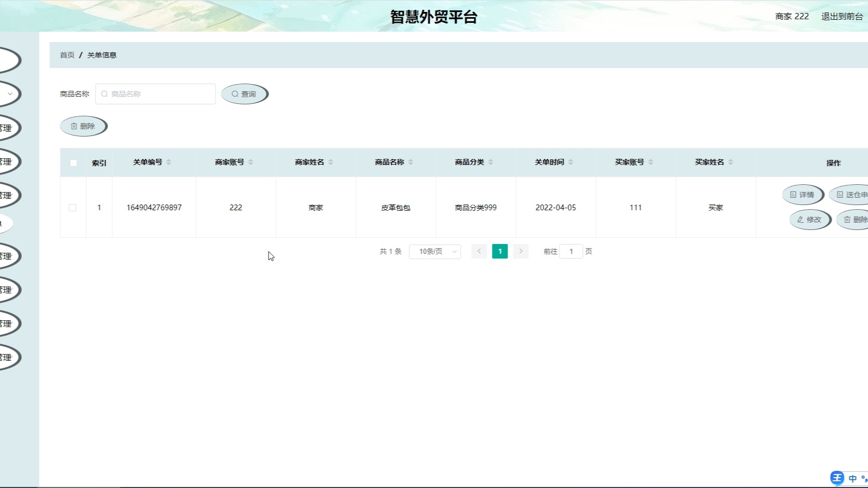Viewport: 868px width, 488px height.
Task: Open the 10条/页 page size dropdown
Action: pos(435,251)
